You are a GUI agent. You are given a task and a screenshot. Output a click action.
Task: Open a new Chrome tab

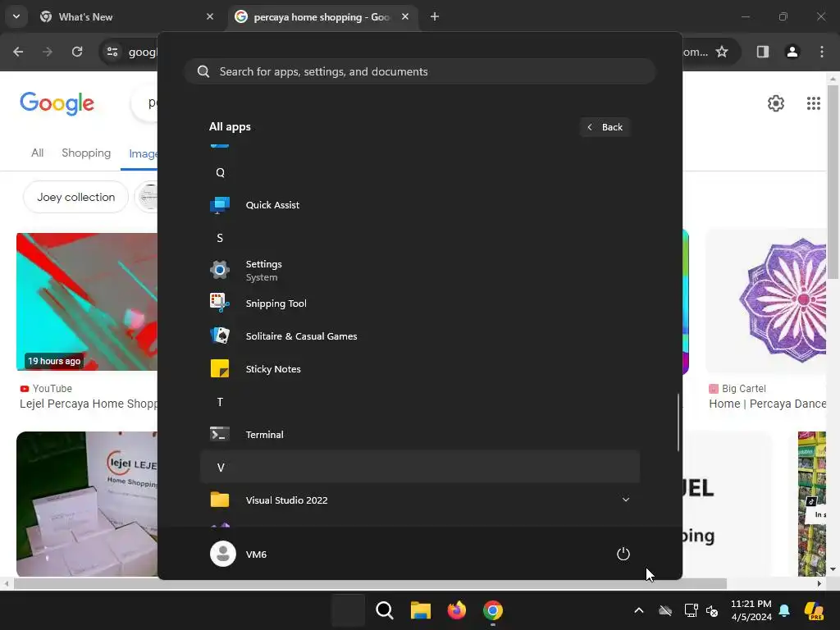click(x=435, y=16)
